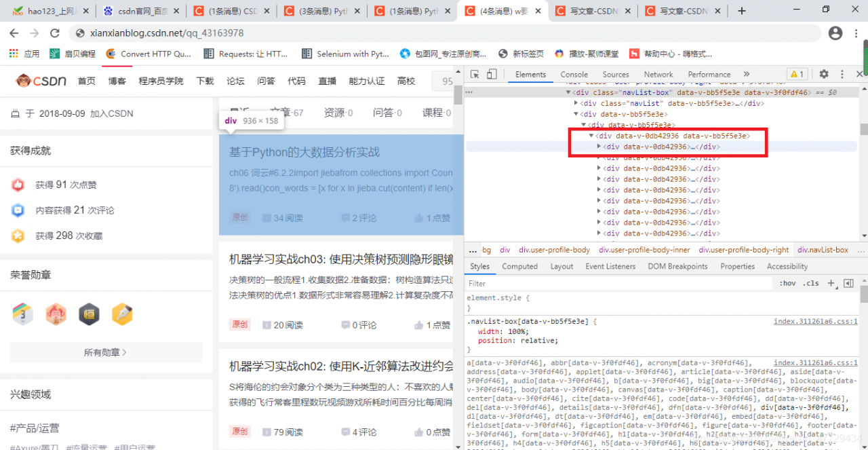Open the 扇贝编程 bookmark
The image size is (868, 450).
(73, 54)
